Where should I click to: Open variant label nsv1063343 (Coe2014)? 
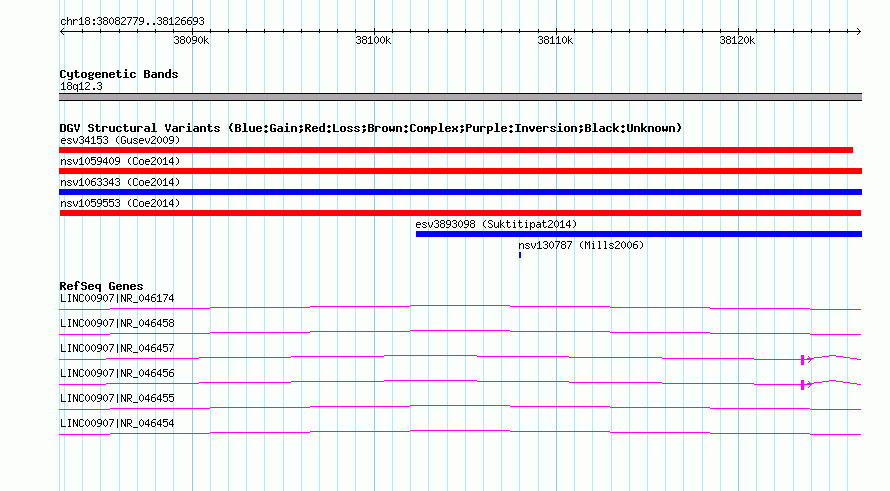120,182
